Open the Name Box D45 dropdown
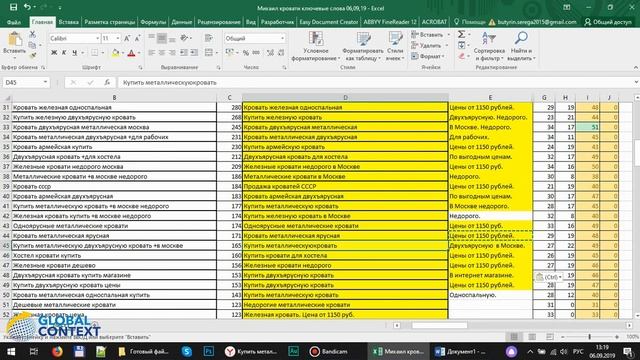Viewport: 640px width, 360px height. tap(45, 82)
